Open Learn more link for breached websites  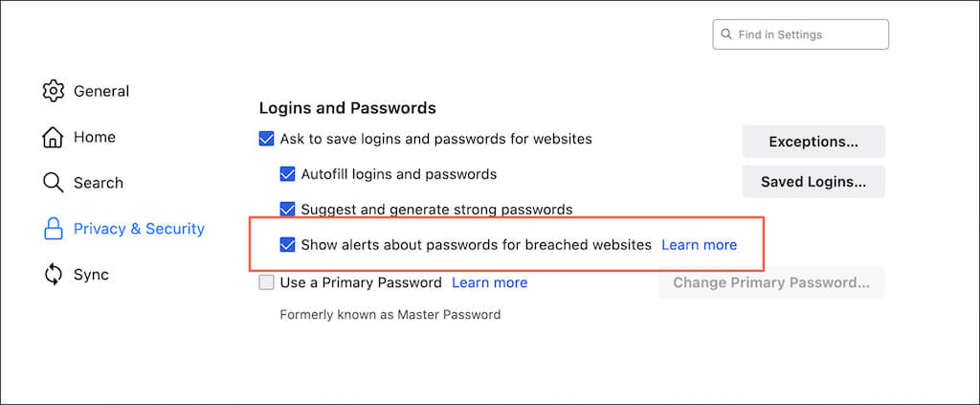tap(699, 245)
